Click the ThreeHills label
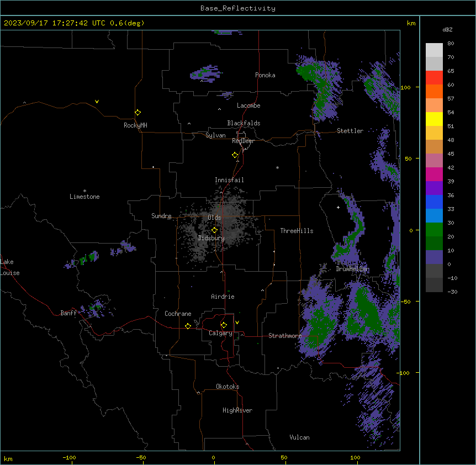The height and width of the screenshot is (465, 476). pos(297,231)
